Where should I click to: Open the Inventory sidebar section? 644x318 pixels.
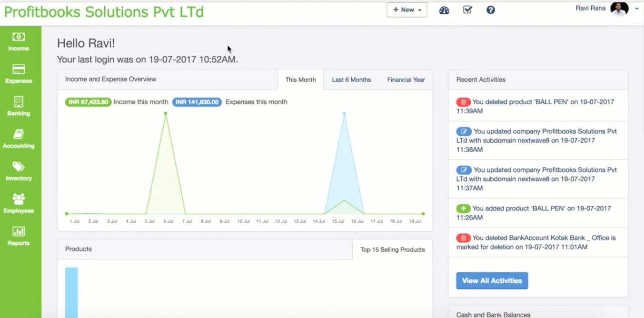(x=19, y=171)
